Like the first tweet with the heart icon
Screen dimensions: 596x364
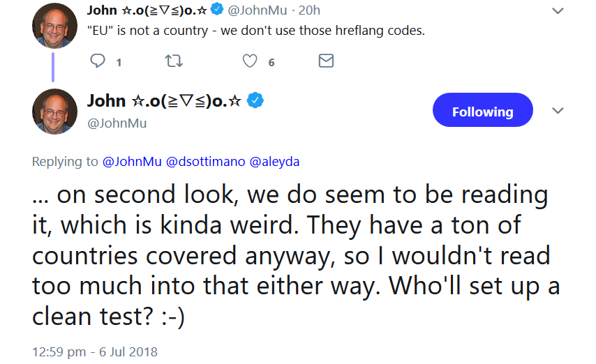pos(251,61)
